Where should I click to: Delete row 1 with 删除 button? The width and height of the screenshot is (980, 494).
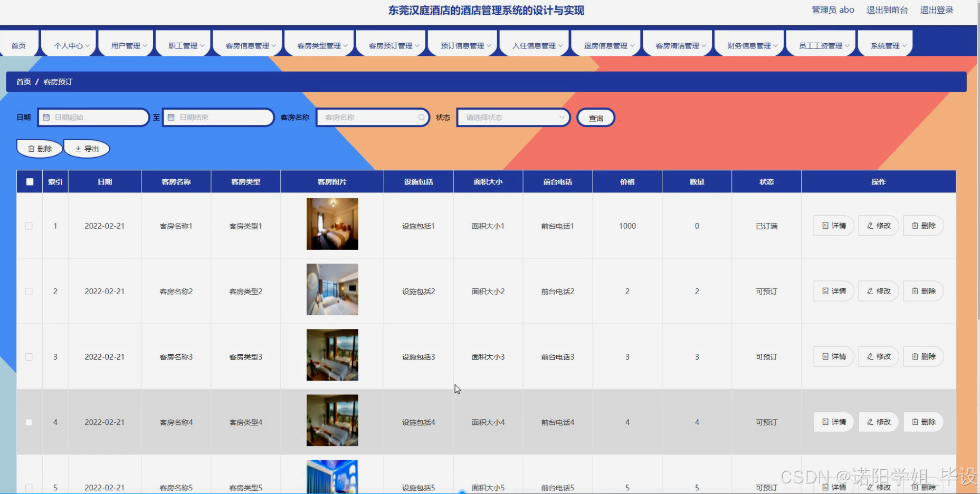924,226
